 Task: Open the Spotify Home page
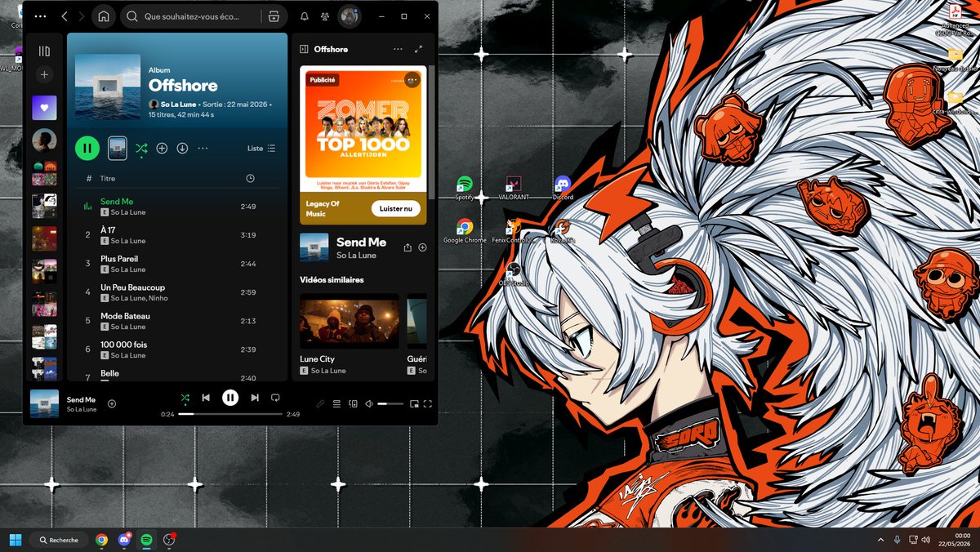tap(103, 16)
